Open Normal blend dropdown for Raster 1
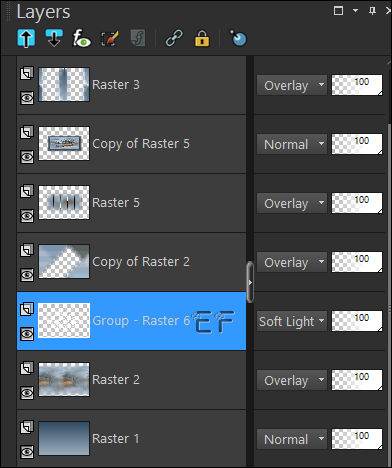The image size is (392, 468). [x=292, y=439]
